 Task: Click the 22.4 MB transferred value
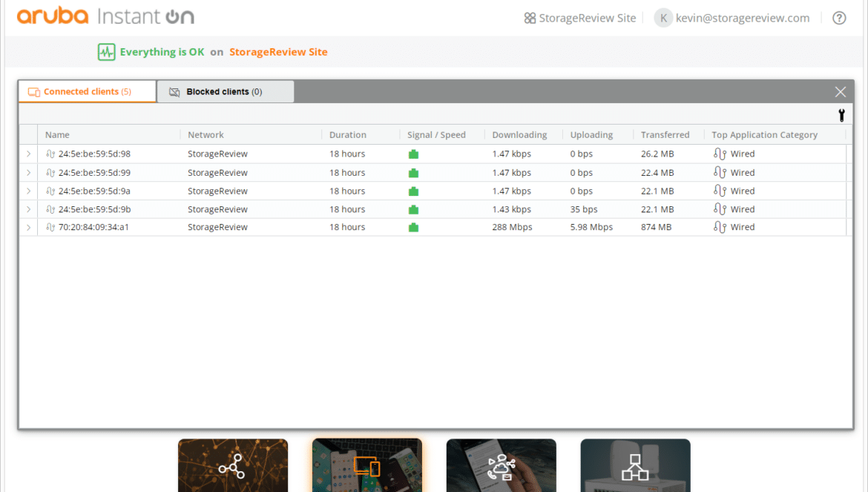pyautogui.click(x=657, y=173)
